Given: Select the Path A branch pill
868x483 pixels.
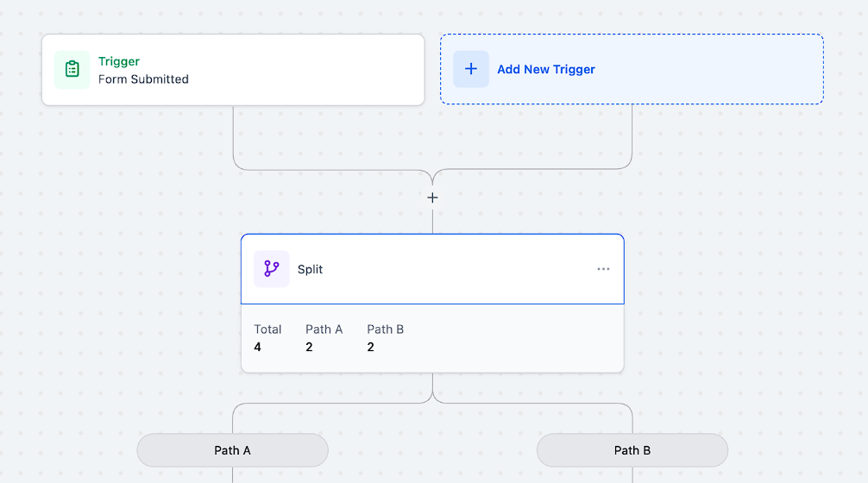Looking at the screenshot, I should 232,450.
